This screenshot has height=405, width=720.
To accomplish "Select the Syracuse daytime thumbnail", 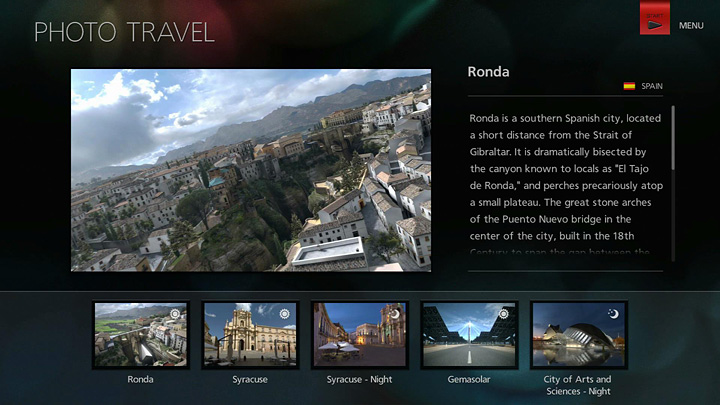I will pyautogui.click(x=249, y=335).
